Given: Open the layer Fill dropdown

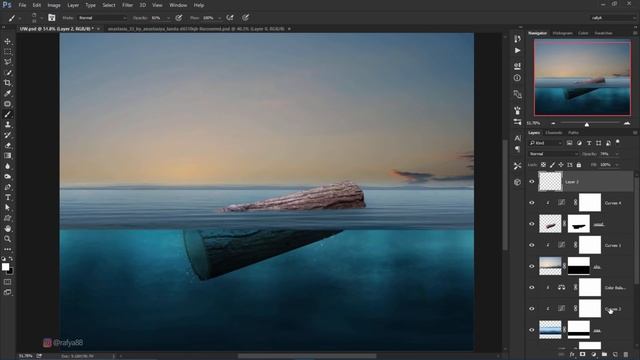Looking at the screenshot, I should (x=617, y=165).
